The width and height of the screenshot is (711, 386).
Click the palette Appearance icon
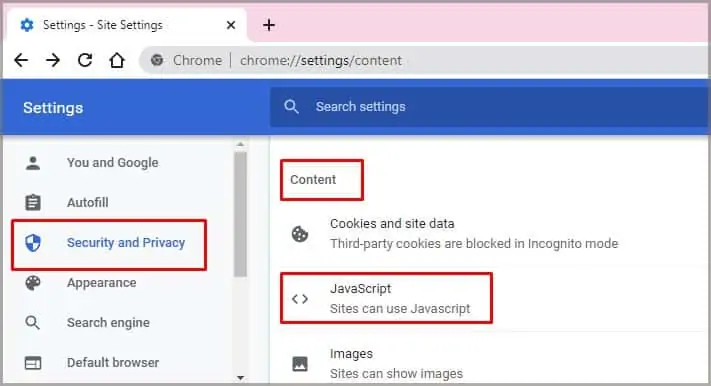click(33, 283)
